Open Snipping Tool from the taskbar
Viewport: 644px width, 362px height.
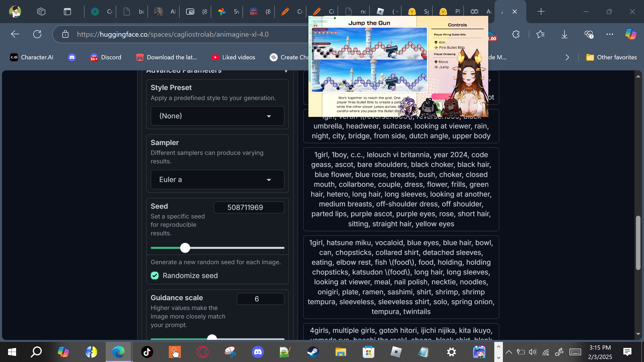point(230,352)
